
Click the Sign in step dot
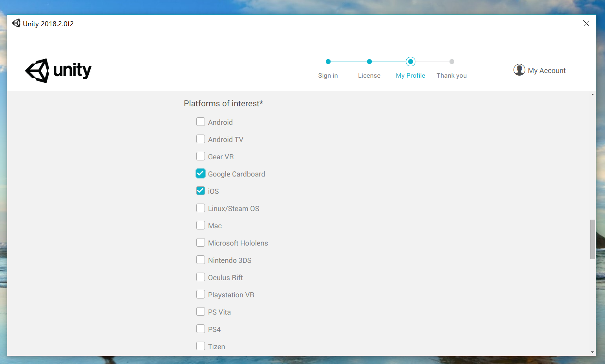[x=328, y=62]
